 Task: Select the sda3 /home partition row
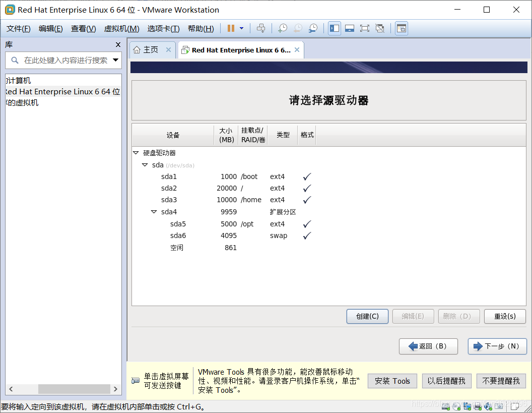pyautogui.click(x=328, y=200)
